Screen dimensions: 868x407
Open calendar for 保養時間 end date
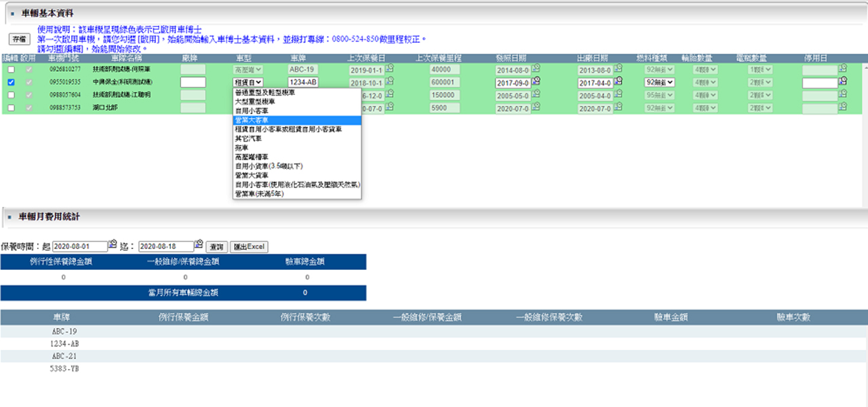[x=199, y=245]
